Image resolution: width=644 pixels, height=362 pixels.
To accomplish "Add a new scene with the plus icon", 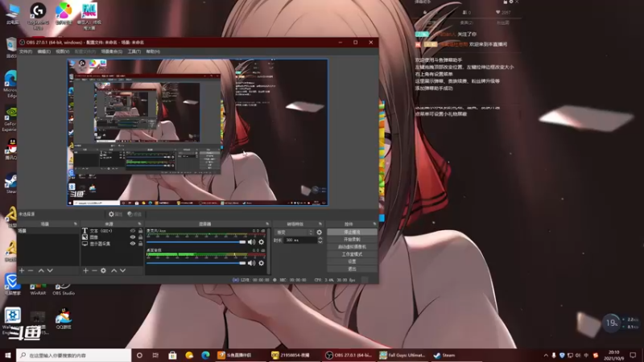I will [22, 270].
